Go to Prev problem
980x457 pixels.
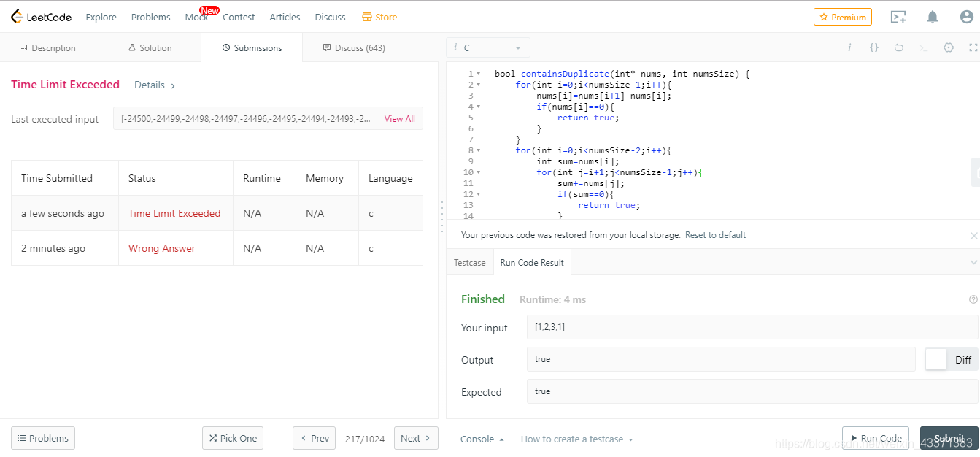[315, 438]
